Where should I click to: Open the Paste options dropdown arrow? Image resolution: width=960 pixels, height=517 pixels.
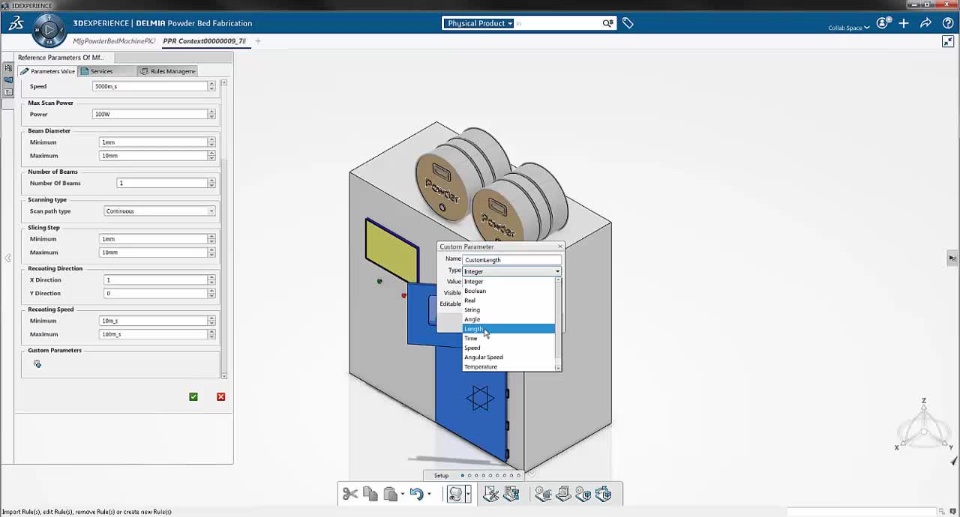coord(402,494)
